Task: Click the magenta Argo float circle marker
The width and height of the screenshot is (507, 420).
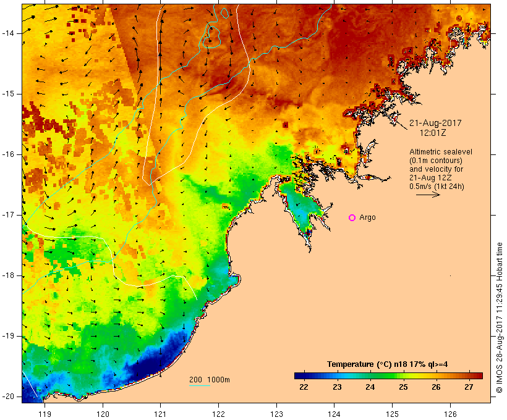Action: pos(352,218)
